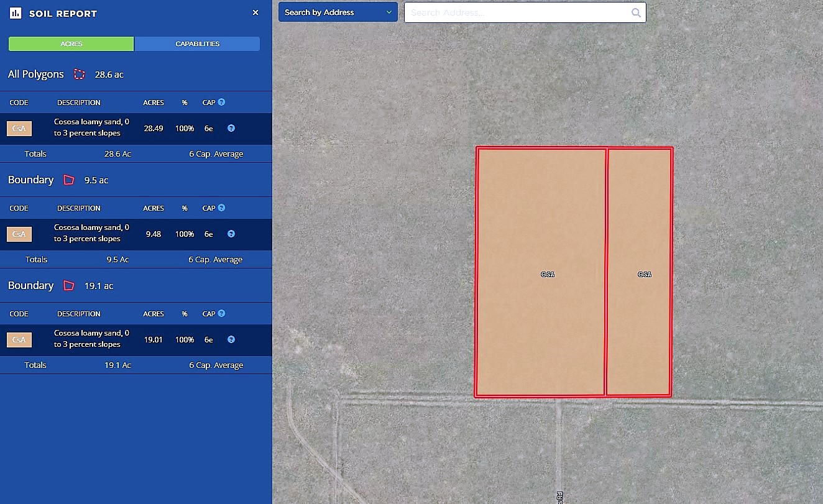Click the magnifying glass search icon
This screenshot has width=823, height=504.
636,12
